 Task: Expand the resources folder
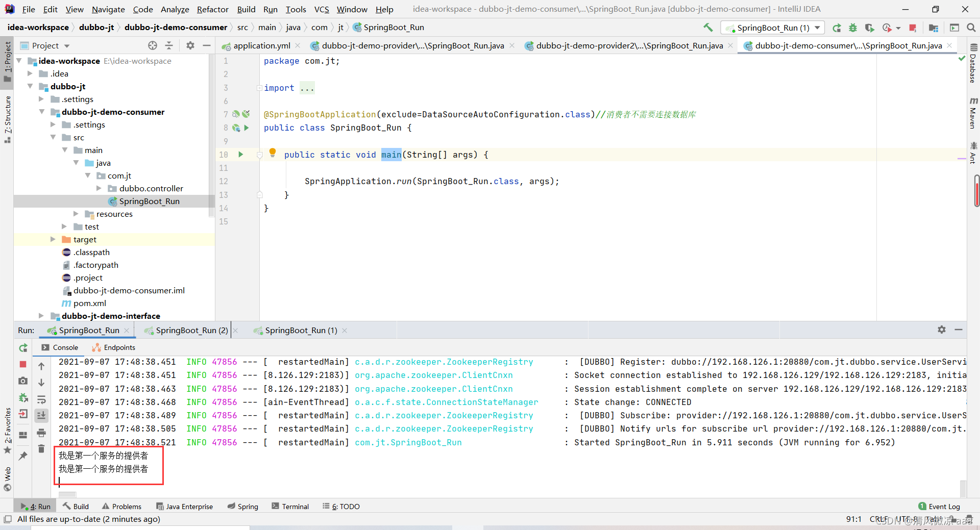[x=76, y=214]
